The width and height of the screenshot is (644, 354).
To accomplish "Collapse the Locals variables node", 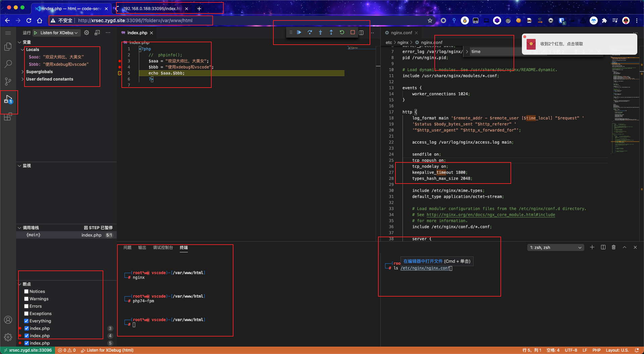I will [x=23, y=50].
